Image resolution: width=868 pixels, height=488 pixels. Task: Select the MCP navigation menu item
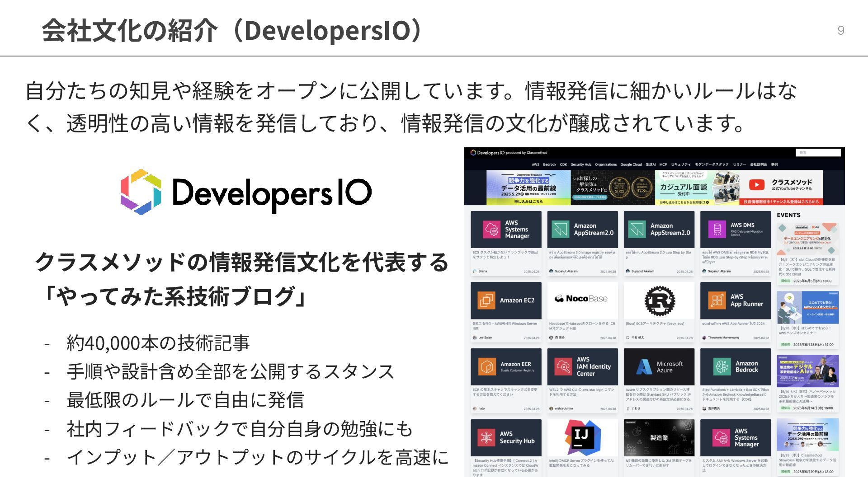click(x=663, y=164)
